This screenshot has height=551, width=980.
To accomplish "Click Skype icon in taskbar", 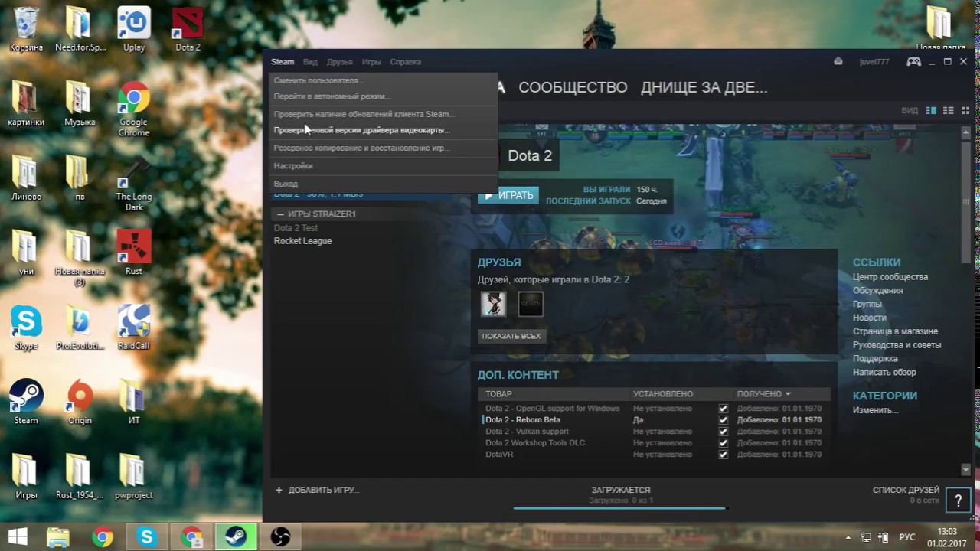I will 146,537.
